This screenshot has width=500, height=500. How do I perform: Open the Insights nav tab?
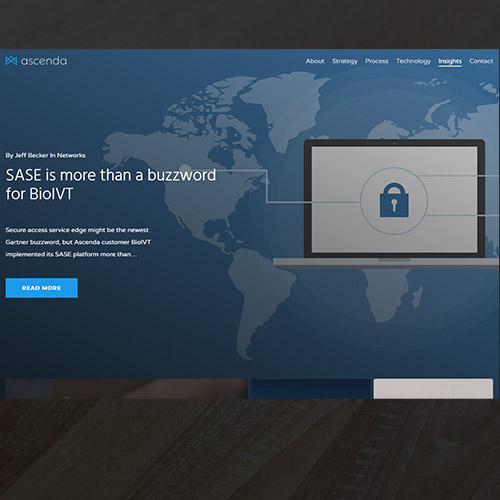point(450,62)
